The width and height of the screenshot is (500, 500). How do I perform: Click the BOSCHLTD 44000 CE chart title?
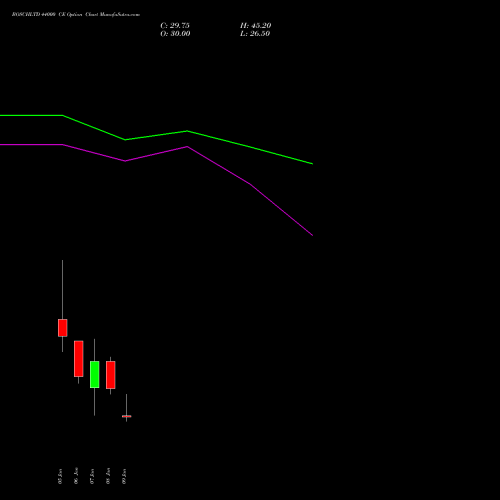point(76,15)
